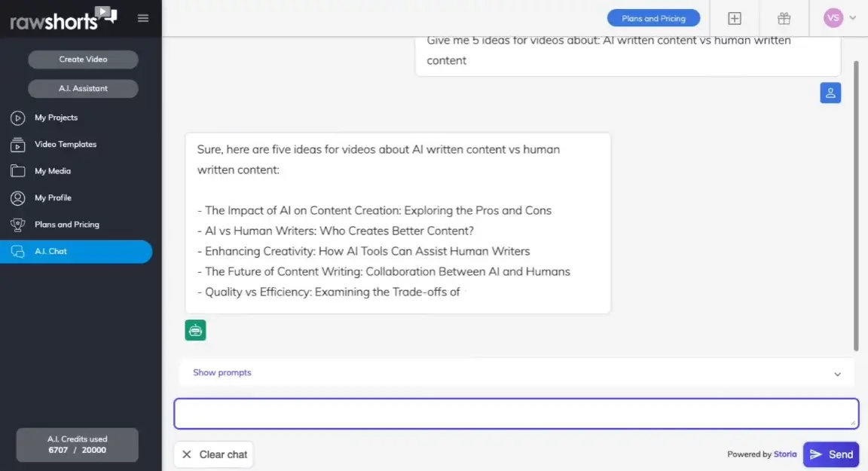This screenshot has width=868, height=471.
Task: Click "Enhancing Creativity" idea line
Action: [x=364, y=251]
